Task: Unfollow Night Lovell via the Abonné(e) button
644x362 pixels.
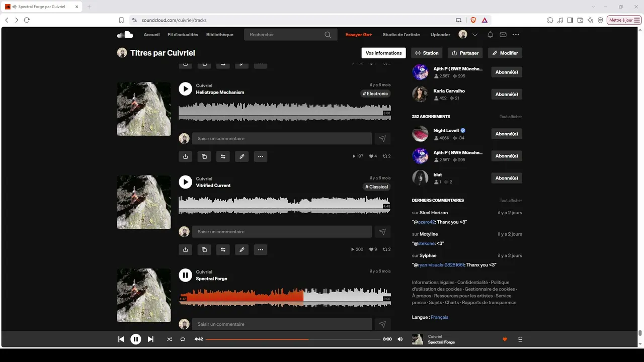Action: click(507, 134)
